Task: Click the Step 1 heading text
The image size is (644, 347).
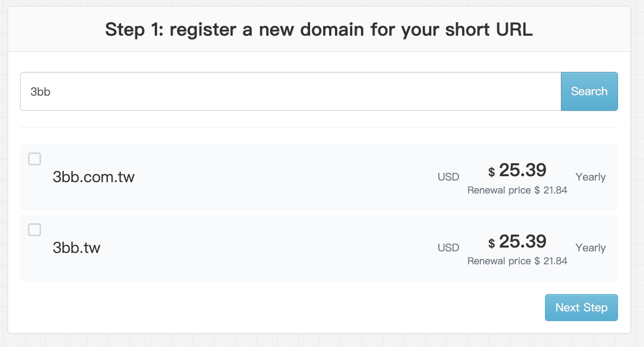Action: click(x=319, y=30)
